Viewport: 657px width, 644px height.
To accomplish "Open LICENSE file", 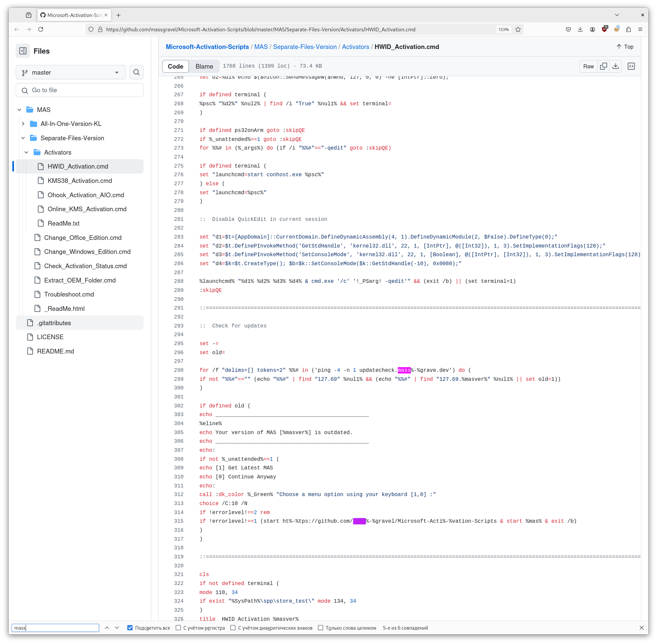I will click(50, 337).
